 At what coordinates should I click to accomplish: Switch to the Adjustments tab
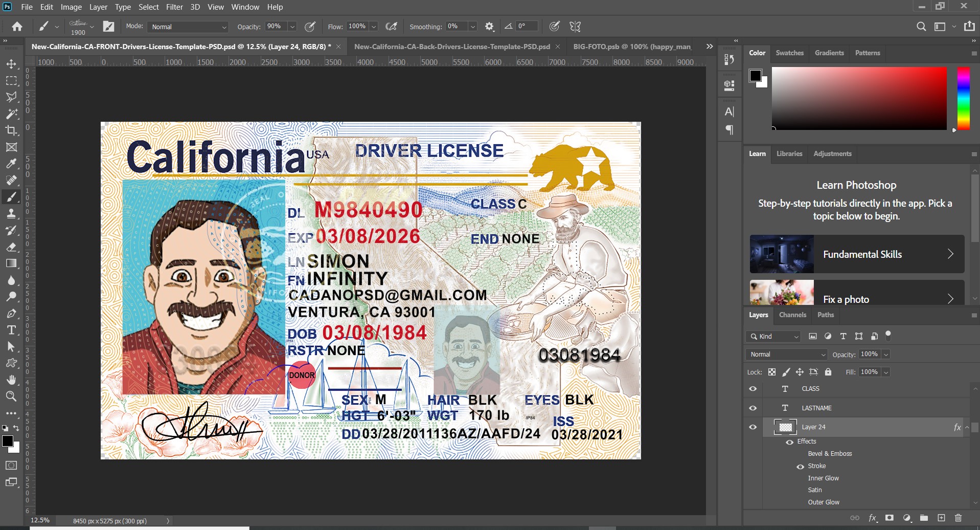[832, 153]
